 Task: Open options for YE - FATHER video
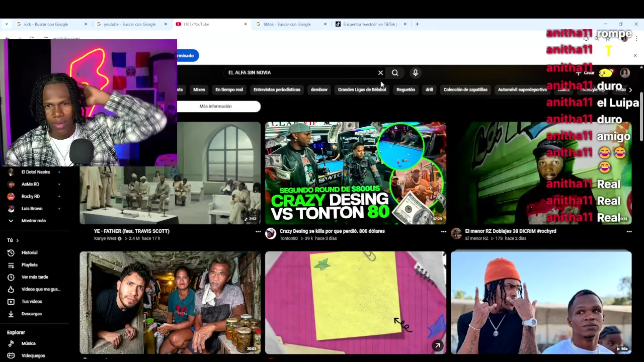(x=258, y=232)
